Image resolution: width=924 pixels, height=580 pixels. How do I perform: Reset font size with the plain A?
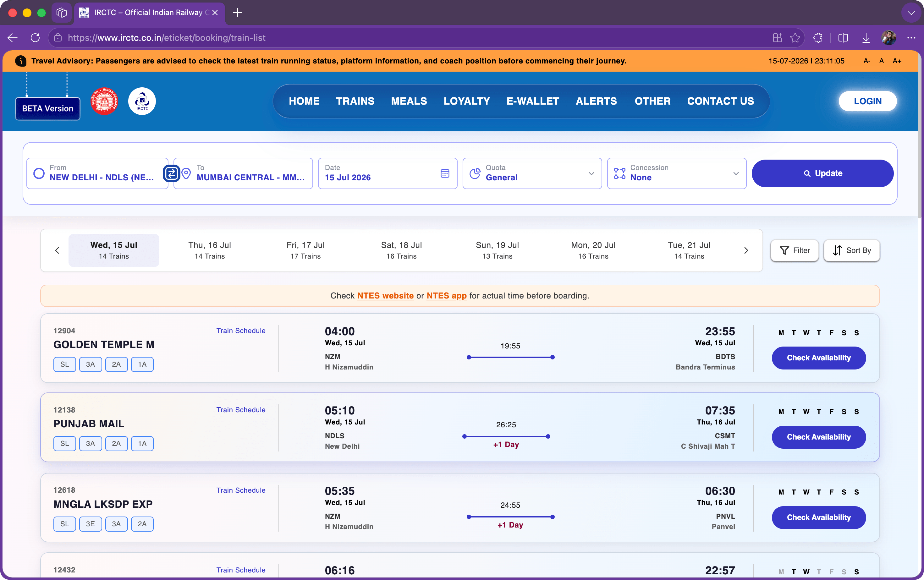point(881,61)
